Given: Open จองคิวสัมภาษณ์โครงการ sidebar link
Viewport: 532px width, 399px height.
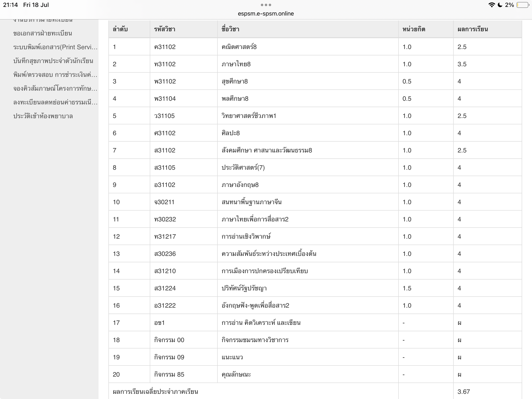Looking at the screenshot, I should [x=55, y=88].
